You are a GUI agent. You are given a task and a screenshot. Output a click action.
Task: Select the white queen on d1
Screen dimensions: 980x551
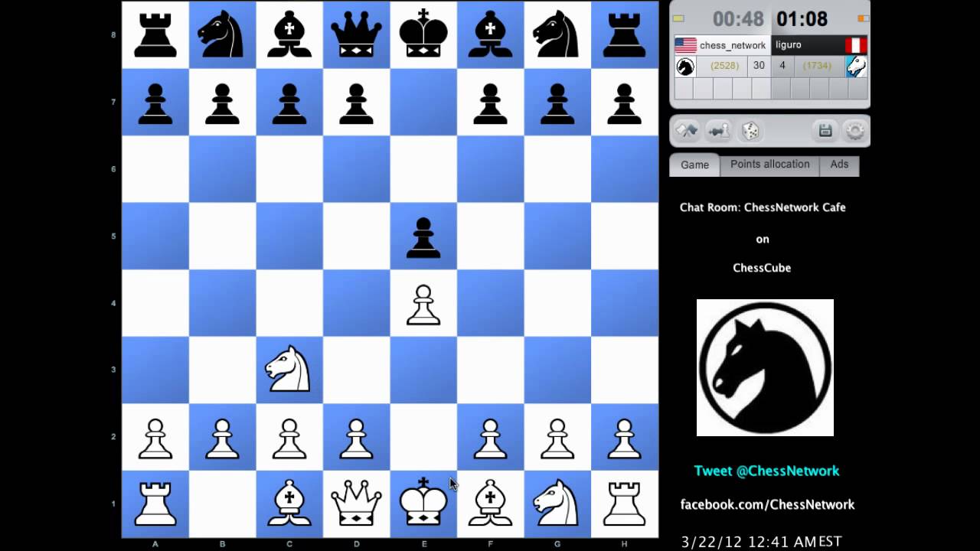click(x=356, y=504)
